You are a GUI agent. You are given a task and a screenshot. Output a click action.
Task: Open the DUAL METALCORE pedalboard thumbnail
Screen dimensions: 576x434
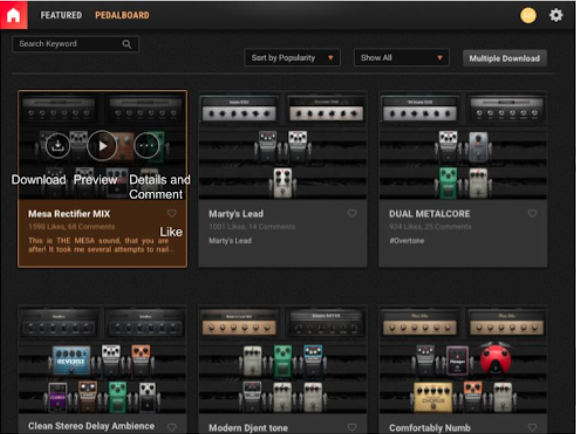click(x=463, y=145)
